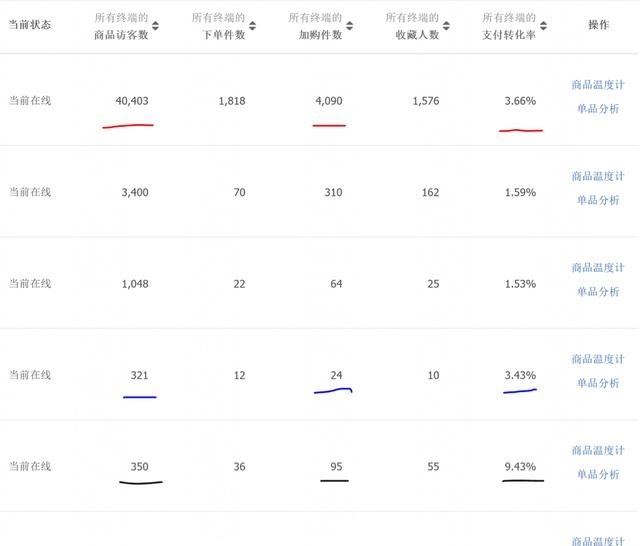
Task: Select the add-to-cart value 95
Action: pyautogui.click(x=336, y=466)
